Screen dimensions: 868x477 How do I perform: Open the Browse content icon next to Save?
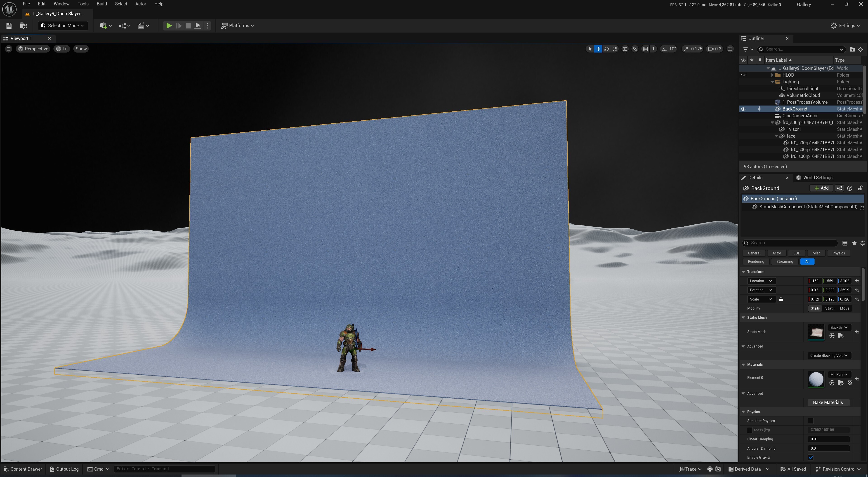[24, 26]
